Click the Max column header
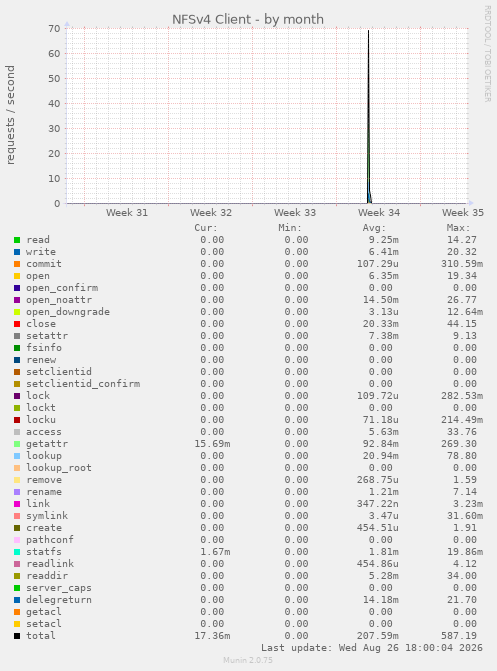Screen dimensions: 497x671 coord(458,228)
